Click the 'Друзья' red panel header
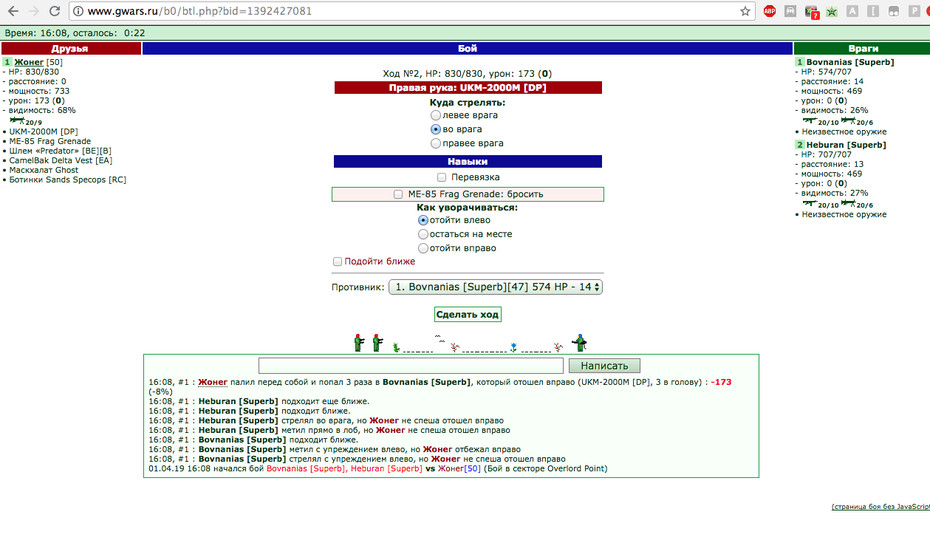 [x=71, y=49]
